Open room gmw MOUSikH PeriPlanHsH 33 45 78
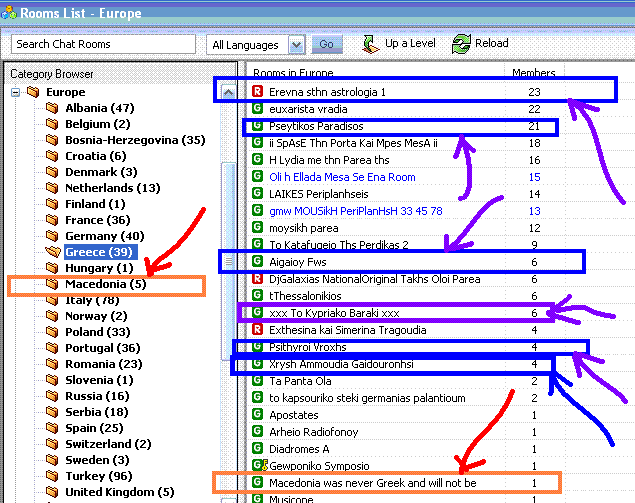This screenshot has width=635, height=503. click(356, 211)
